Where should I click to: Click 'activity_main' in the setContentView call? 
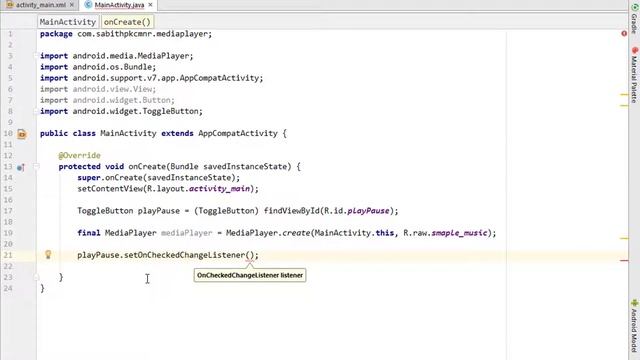219,189
